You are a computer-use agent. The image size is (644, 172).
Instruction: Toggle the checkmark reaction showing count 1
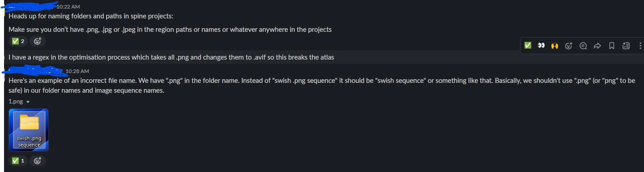pyautogui.click(x=18, y=161)
